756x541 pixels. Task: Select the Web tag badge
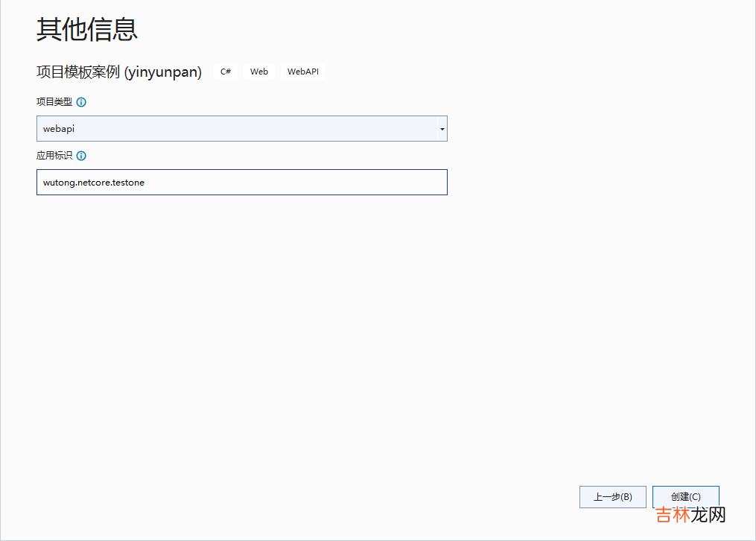point(259,72)
